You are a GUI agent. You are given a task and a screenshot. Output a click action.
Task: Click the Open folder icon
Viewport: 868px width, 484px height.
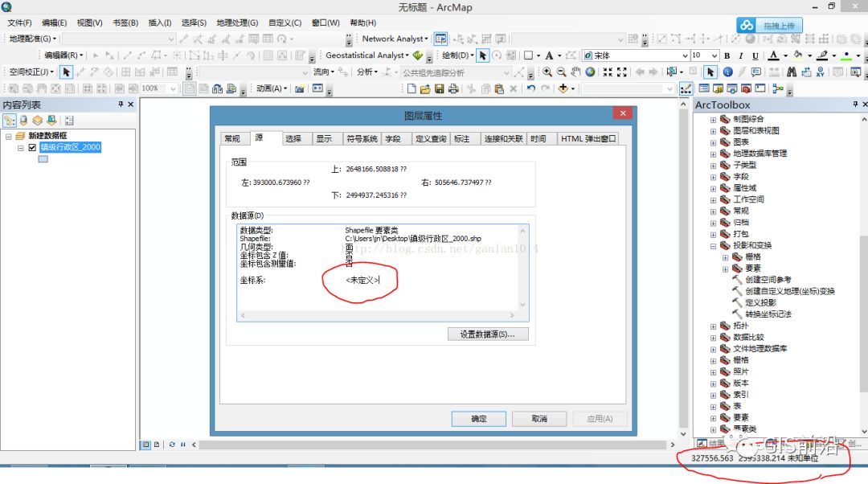pos(425,88)
